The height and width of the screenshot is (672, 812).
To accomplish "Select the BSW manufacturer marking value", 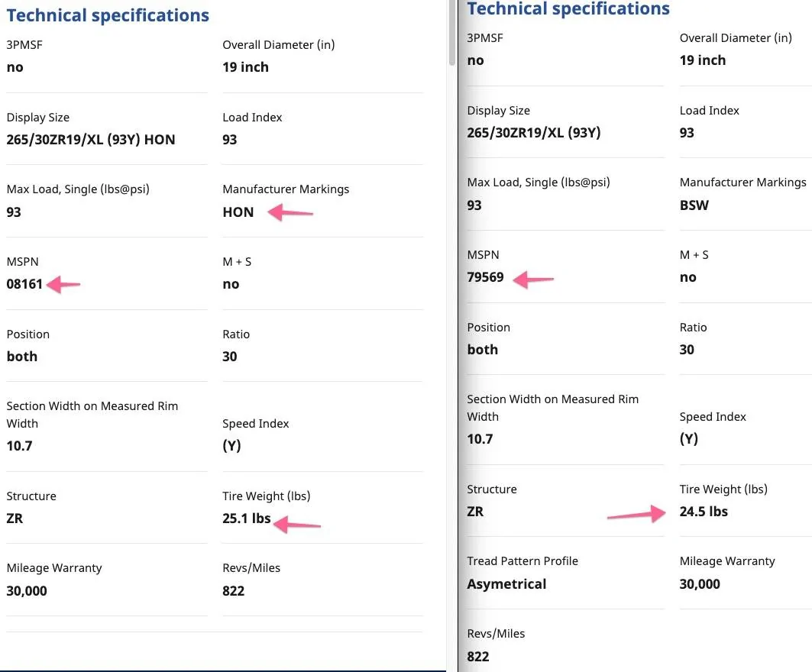I will click(694, 205).
